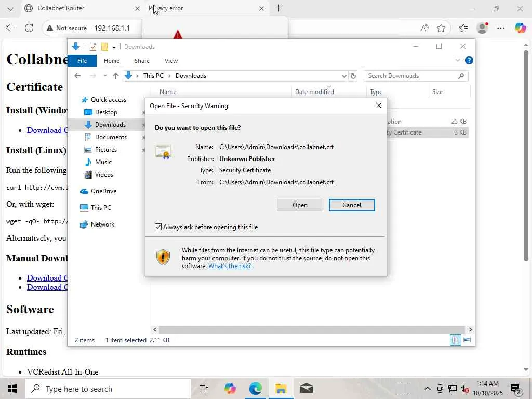
Task: Add page to favorites star icon
Action: 441,28
